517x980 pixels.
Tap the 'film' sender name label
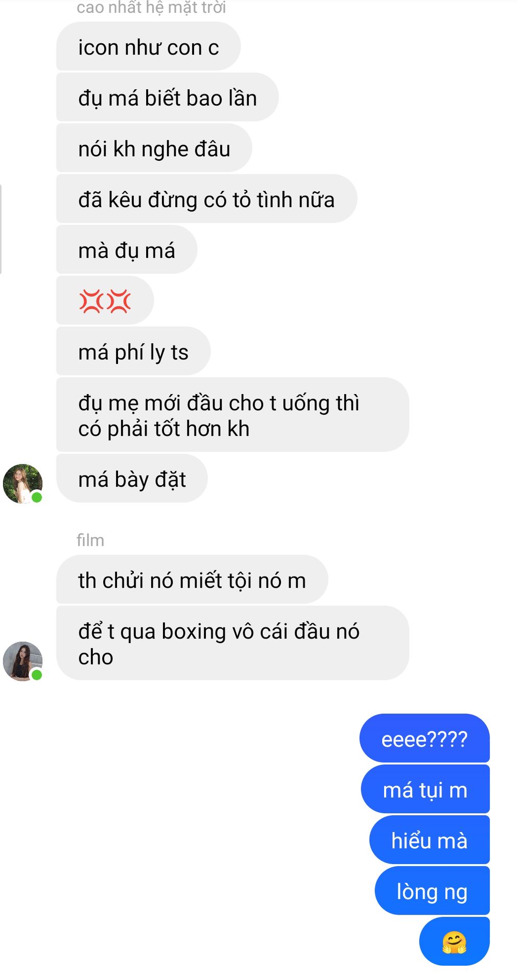pyautogui.click(x=90, y=540)
